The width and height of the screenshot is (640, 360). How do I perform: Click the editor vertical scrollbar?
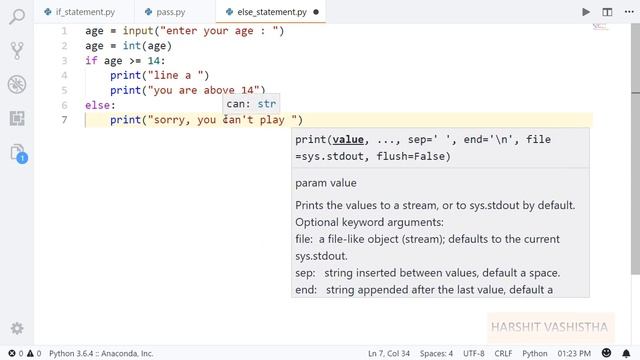[x=636, y=149]
